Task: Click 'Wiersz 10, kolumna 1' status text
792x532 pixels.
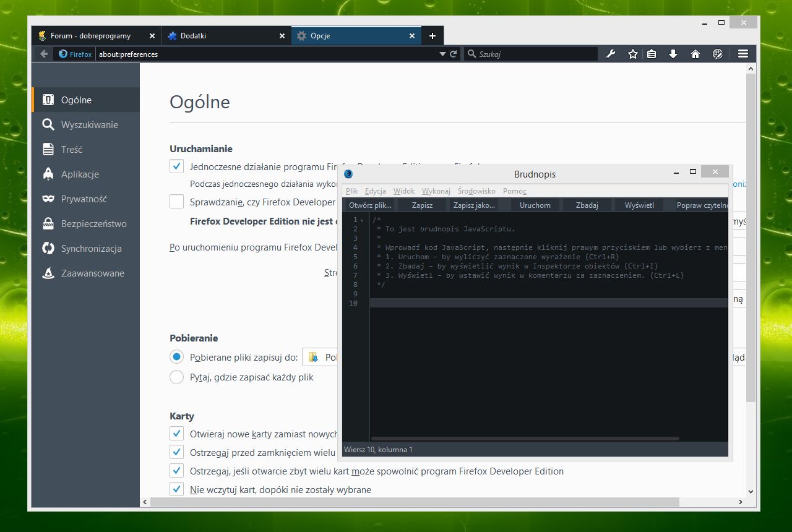Action: 378,450
